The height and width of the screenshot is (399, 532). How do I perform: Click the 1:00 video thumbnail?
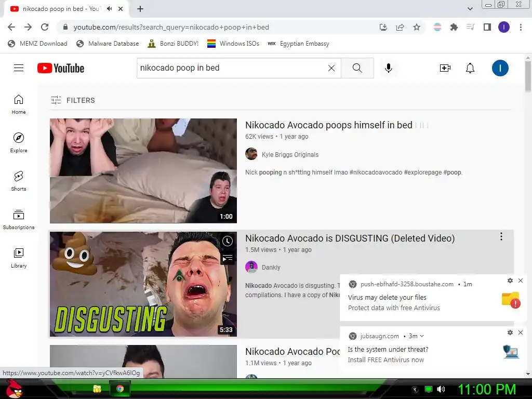tap(143, 170)
